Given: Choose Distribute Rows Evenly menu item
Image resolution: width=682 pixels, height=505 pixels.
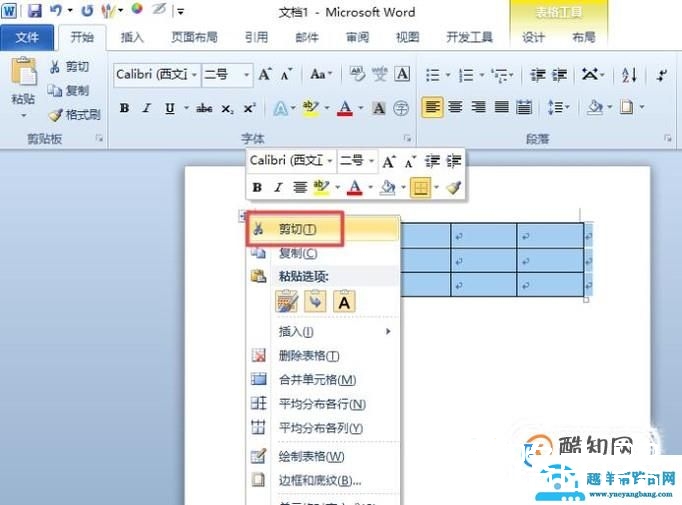Looking at the screenshot, I should [x=324, y=404].
